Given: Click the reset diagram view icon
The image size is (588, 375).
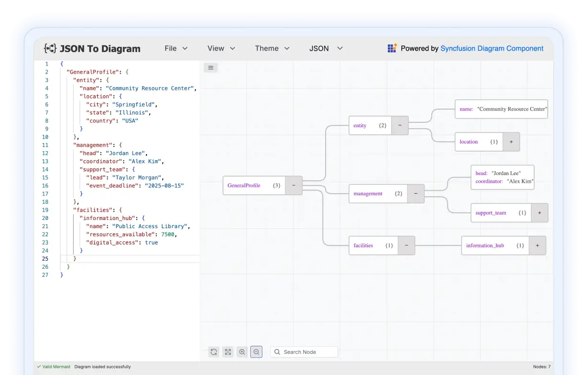Looking at the screenshot, I should pyautogui.click(x=214, y=352).
